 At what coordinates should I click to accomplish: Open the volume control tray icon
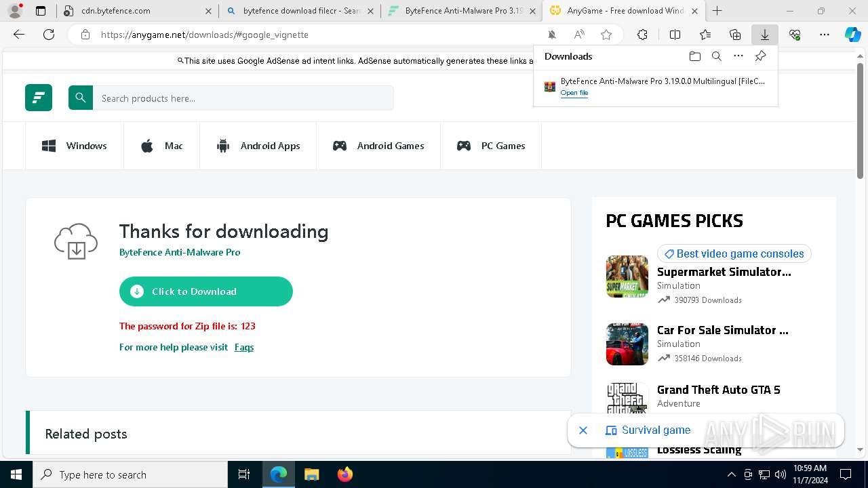click(x=781, y=474)
